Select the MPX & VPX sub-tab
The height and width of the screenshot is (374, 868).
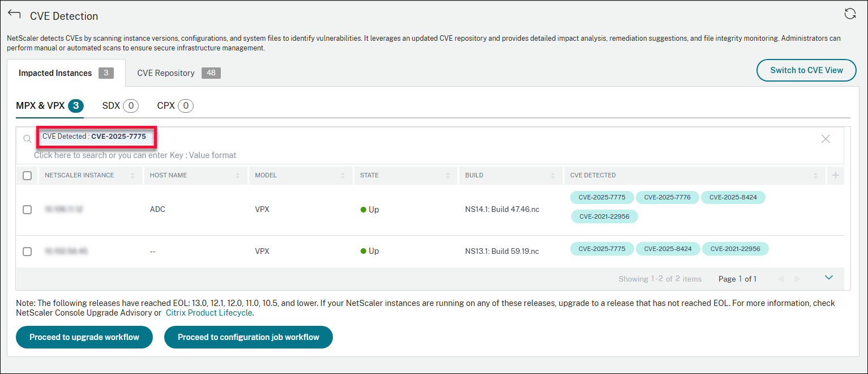(50, 105)
